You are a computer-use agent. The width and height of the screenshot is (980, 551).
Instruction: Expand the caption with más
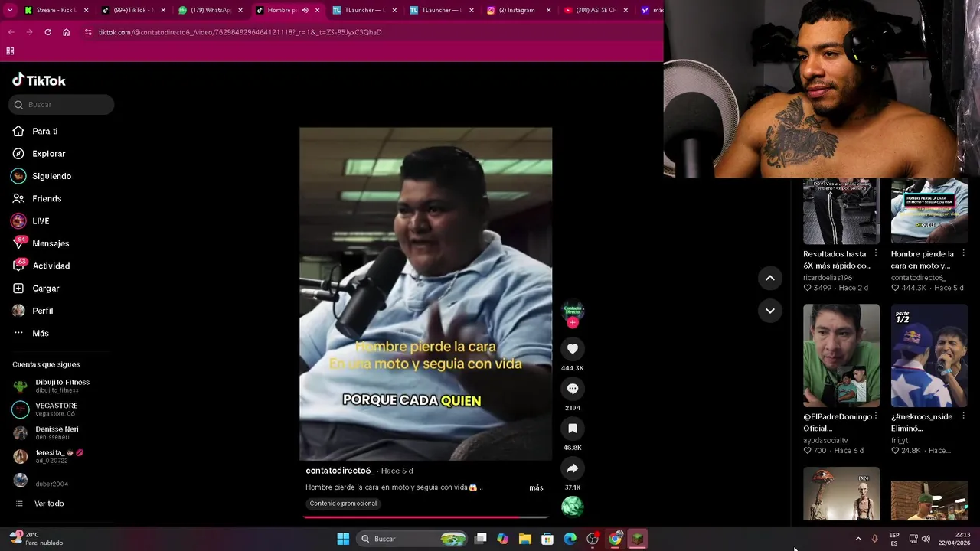point(536,487)
